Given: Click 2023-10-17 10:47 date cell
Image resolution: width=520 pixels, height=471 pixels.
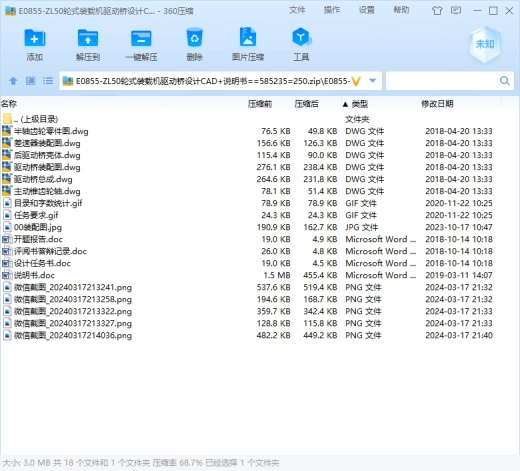Looking at the screenshot, I should (x=459, y=227).
